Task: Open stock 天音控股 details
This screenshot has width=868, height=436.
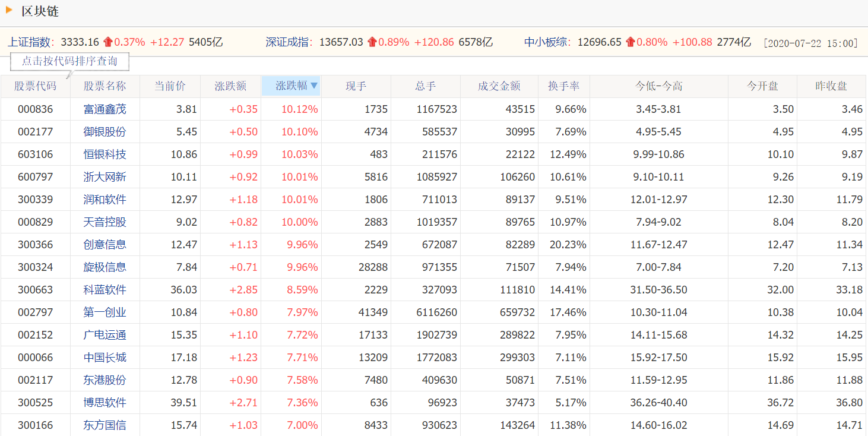Action: click(105, 222)
